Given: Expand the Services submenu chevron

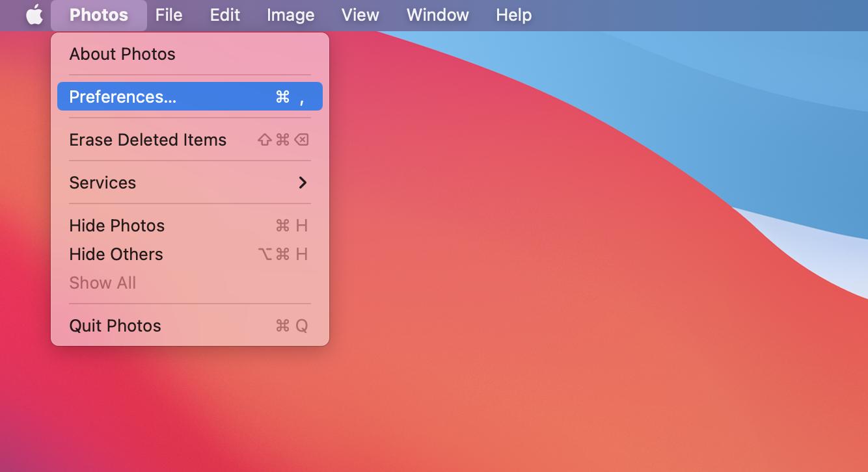Looking at the screenshot, I should pos(303,183).
